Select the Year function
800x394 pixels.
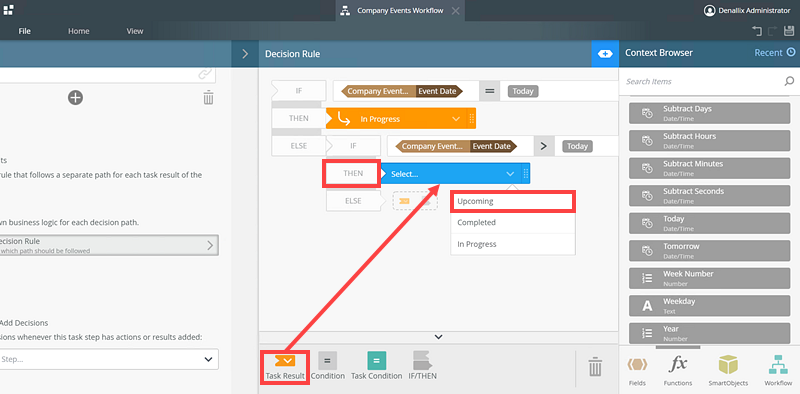pyautogui.click(x=709, y=333)
